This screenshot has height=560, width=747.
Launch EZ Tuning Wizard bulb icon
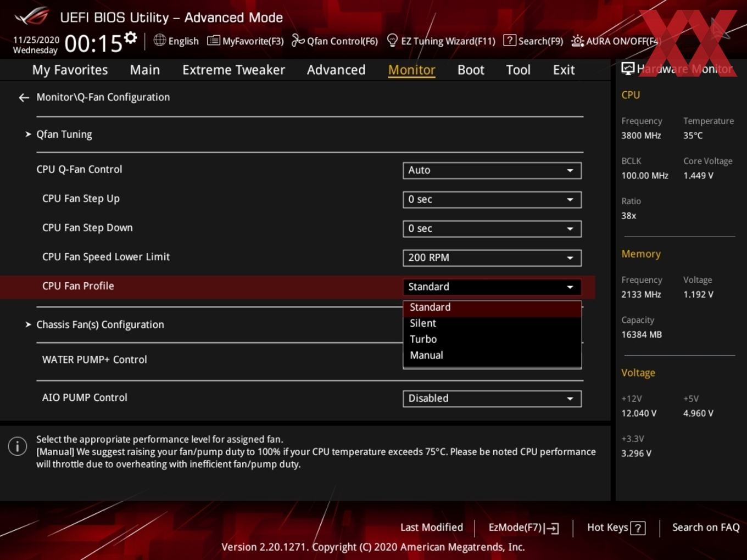392,40
